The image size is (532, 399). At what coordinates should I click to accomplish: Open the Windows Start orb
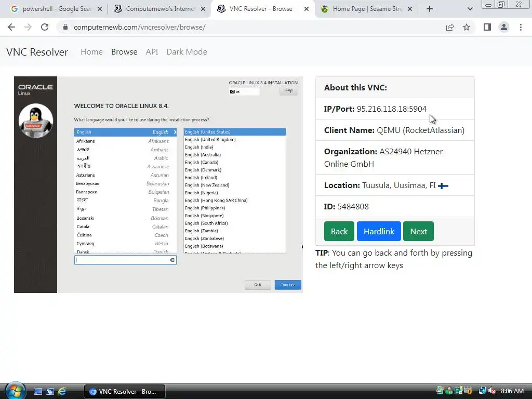tap(15, 391)
